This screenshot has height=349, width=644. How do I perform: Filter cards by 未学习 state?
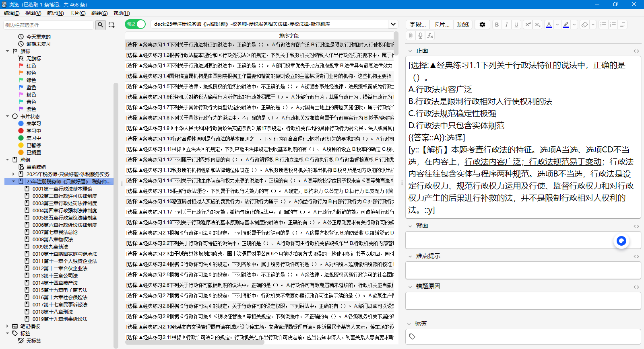(x=33, y=123)
